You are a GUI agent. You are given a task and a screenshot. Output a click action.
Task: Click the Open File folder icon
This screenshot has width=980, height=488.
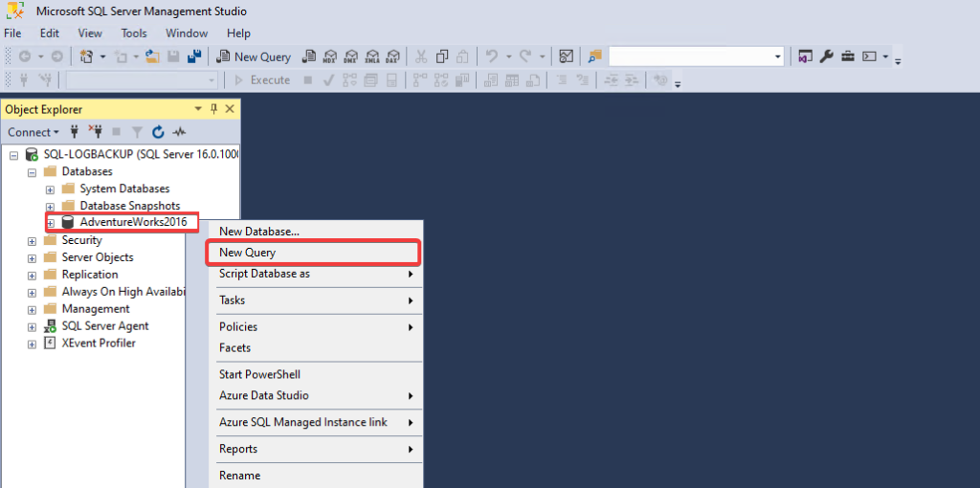(152, 56)
